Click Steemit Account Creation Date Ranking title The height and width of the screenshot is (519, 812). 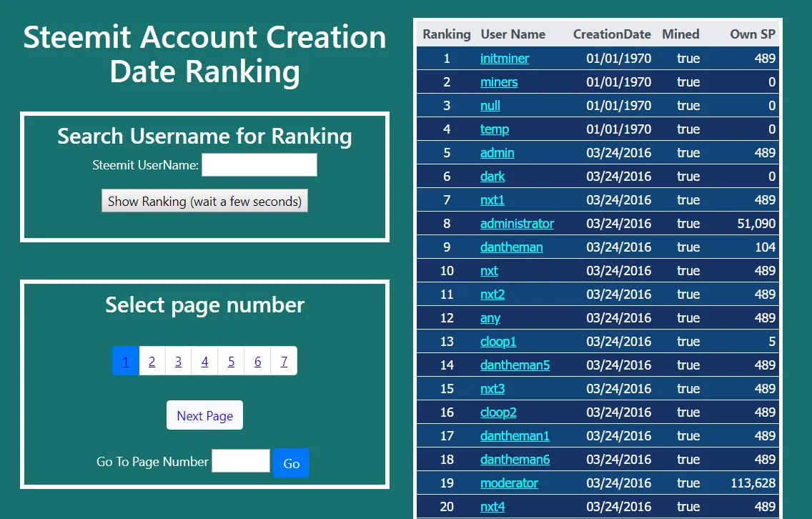(x=204, y=54)
